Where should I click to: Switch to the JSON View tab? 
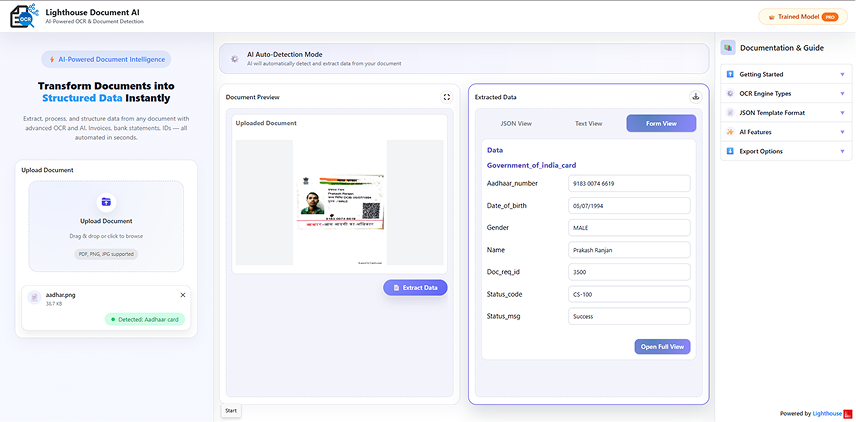pos(516,123)
